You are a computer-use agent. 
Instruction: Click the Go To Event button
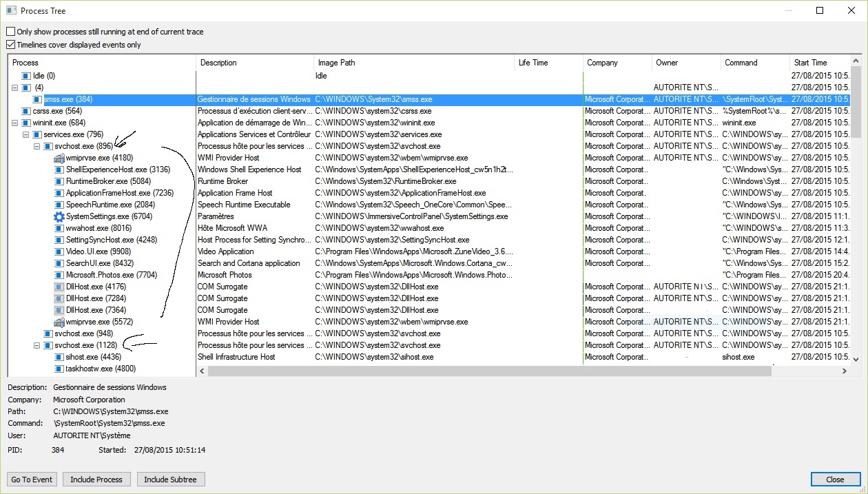[x=32, y=480]
